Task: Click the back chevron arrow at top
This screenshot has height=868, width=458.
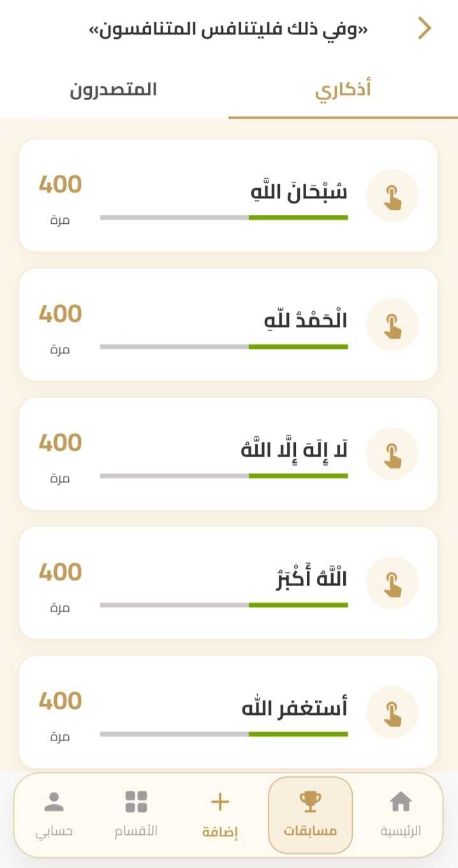Action: pyautogui.click(x=424, y=29)
